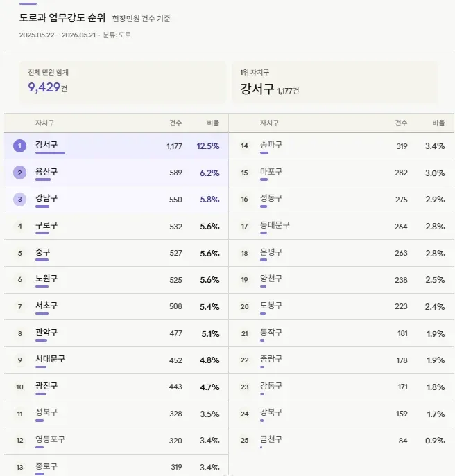Viewport: 455px width, 476px height.
Task: Click the rank 3 badge for 강남구
Action: click(x=19, y=200)
